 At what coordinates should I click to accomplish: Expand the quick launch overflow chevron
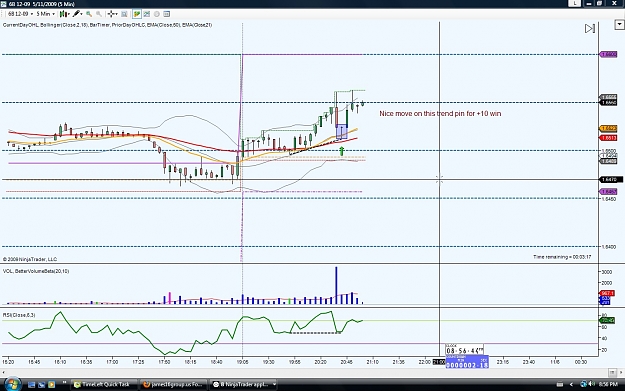point(64,383)
